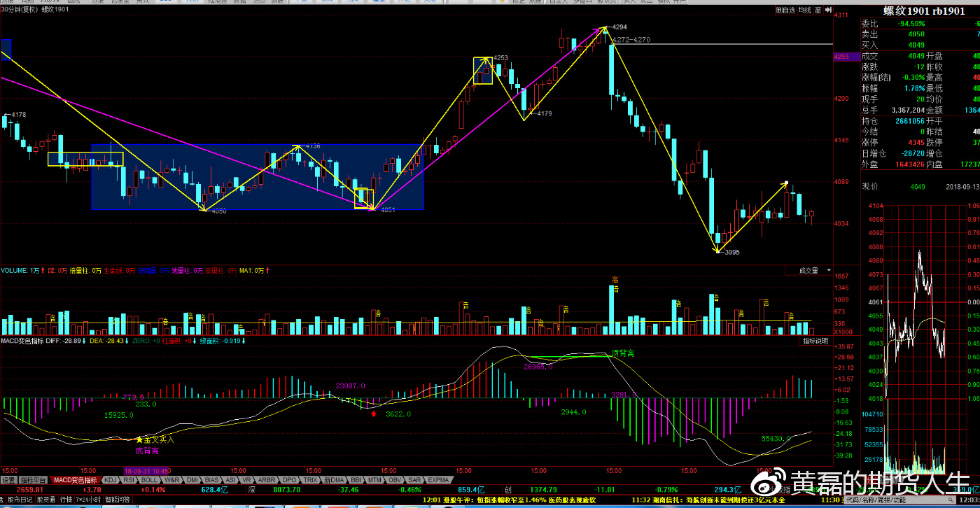Expand the 成交量 volume dropdown arrow
Viewport: 980px width, 508px height.
click(x=829, y=270)
